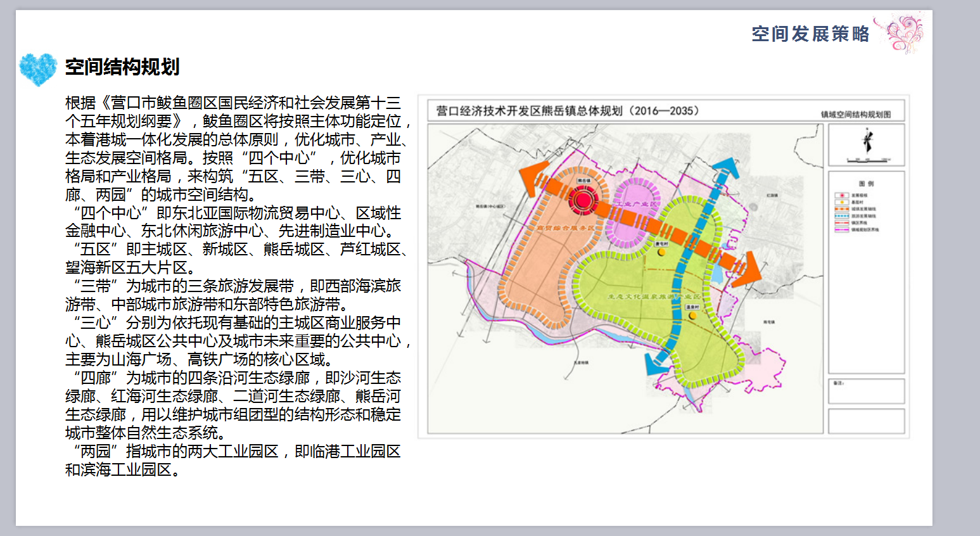Click the pink development core swatch in the legend
This screenshot has height=536, width=980.
[841, 196]
